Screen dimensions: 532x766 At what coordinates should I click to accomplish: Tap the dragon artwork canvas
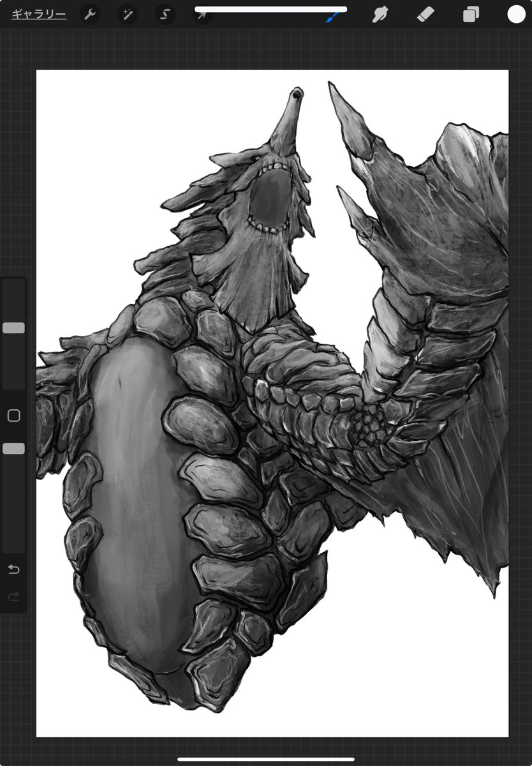click(x=272, y=403)
